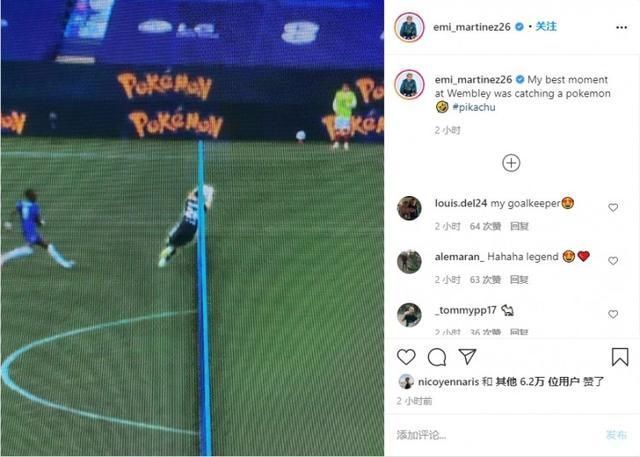Open the comment bubble icon
Viewport: 640px width, 457px height.
click(437, 357)
